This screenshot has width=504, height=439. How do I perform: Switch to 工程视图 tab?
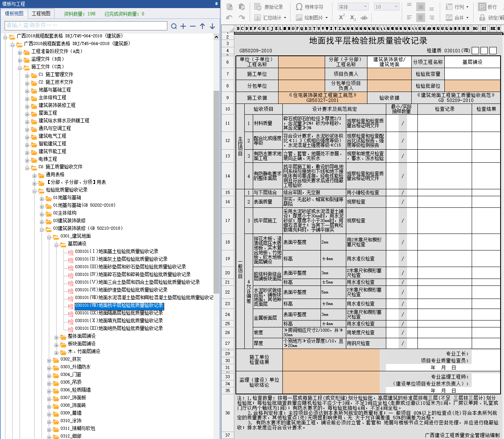coord(41,13)
